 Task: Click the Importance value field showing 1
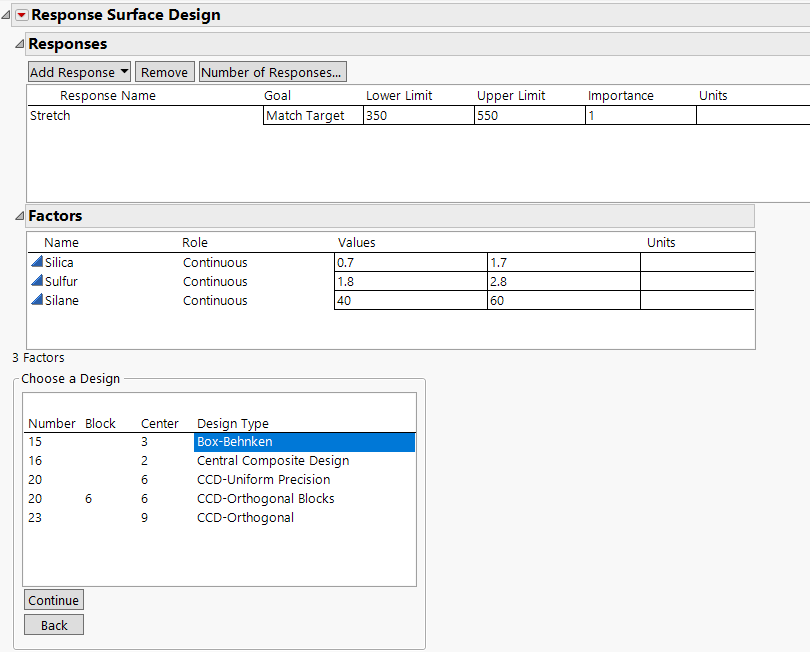[640, 115]
